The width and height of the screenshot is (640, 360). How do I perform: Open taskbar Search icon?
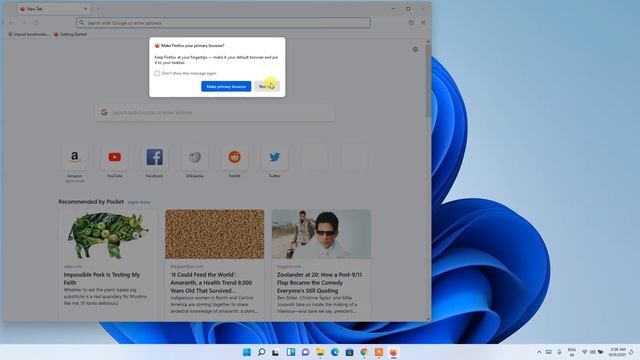point(261,352)
